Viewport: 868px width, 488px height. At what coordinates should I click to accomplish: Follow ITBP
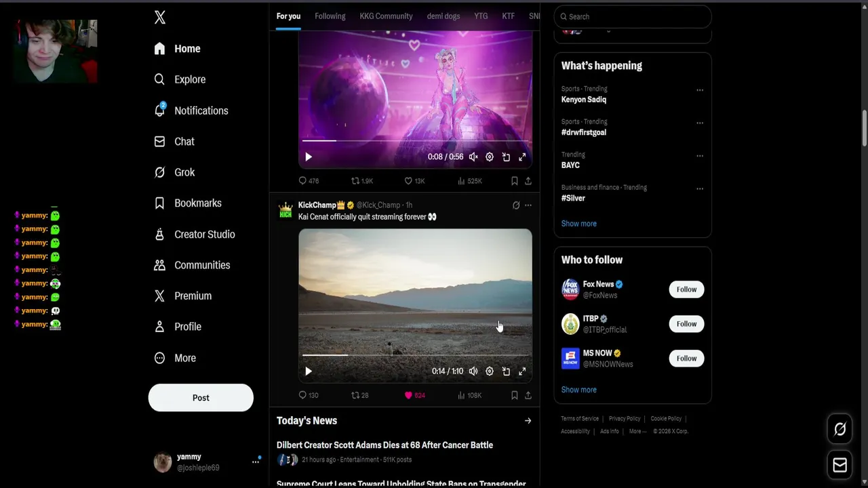686,324
